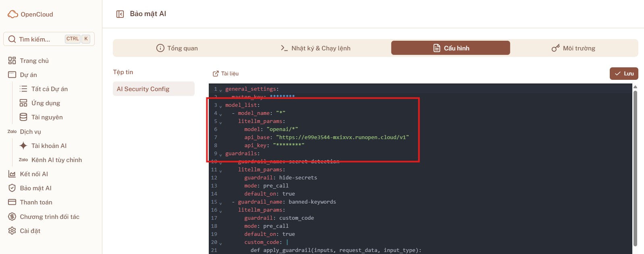Collapse sidebar using panel toggle icon
The image size is (644, 254).
click(120, 14)
